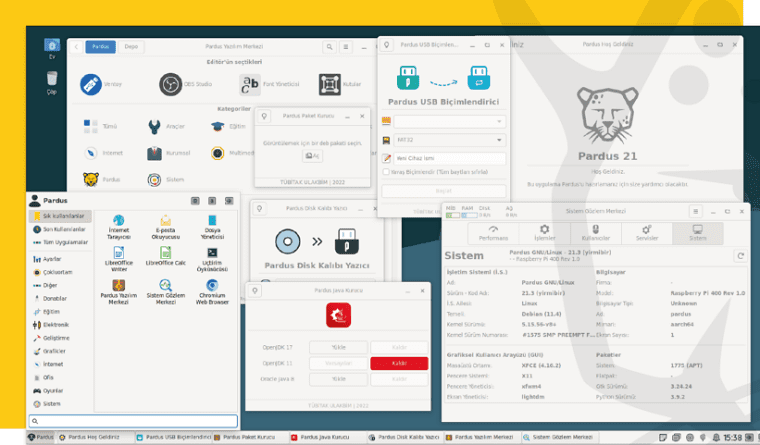Launch Uçbirim Öykünücüsü from app menu
760x445 pixels.
(x=212, y=259)
